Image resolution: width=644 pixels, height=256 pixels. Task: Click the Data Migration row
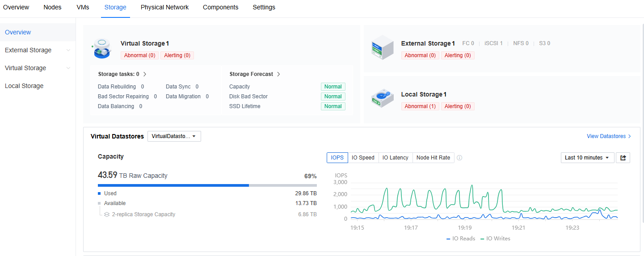187,97
